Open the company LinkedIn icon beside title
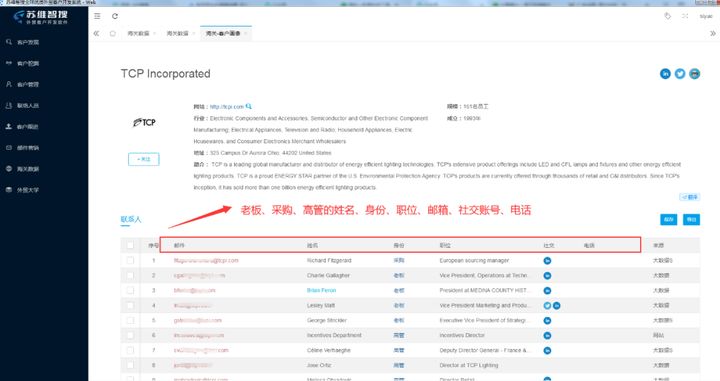The width and height of the screenshot is (720, 381). 665,73
